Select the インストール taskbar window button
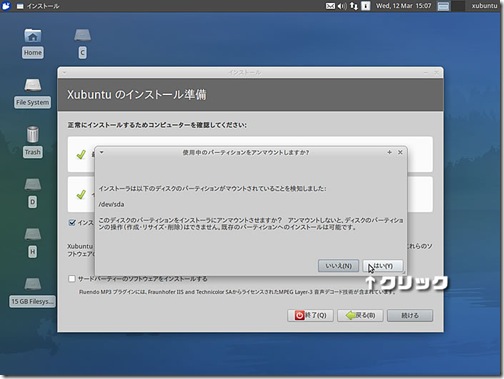 [38, 6]
